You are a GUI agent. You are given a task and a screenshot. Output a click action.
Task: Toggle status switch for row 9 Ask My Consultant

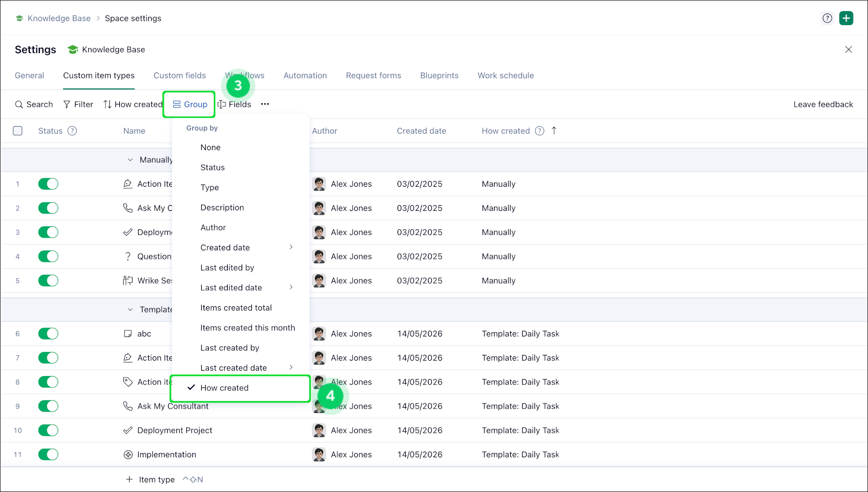tap(48, 406)
